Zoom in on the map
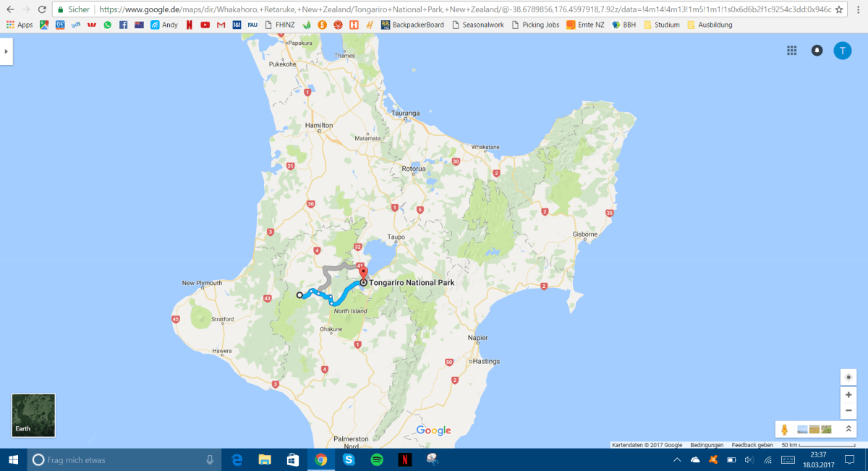Image resolution: width=868 pixels, height=471 pixels. tap(848, 395)
